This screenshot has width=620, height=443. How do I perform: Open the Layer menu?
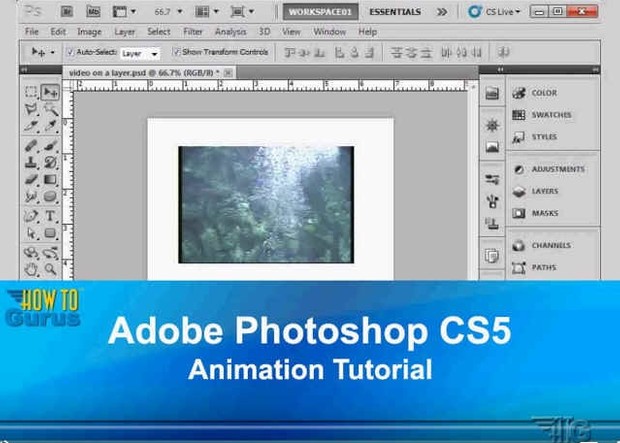tap(125, 32)
